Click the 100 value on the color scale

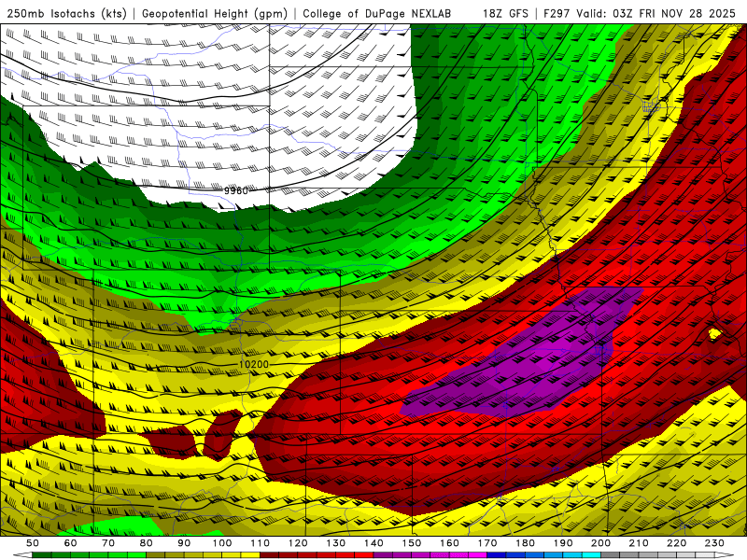pyautogui.click(x=222, y=543)
